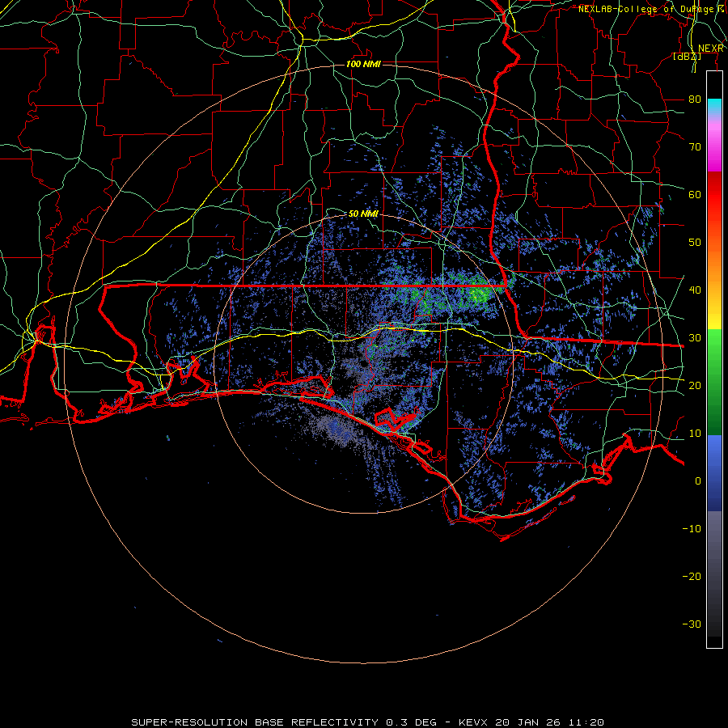Click the 40 dBZ value on the scale
Image resolution: width=728 pixels, height=728 pixels.
695,290
